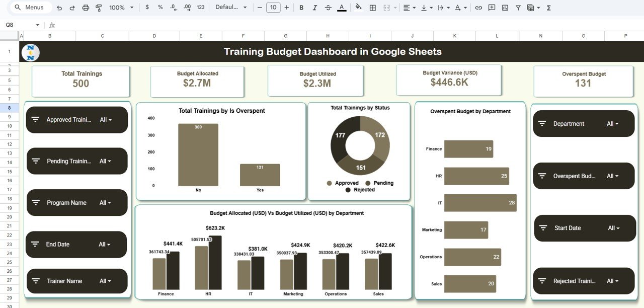Open the Functions sigma icon
644x308 pixels.
click(x=548, y=8)
